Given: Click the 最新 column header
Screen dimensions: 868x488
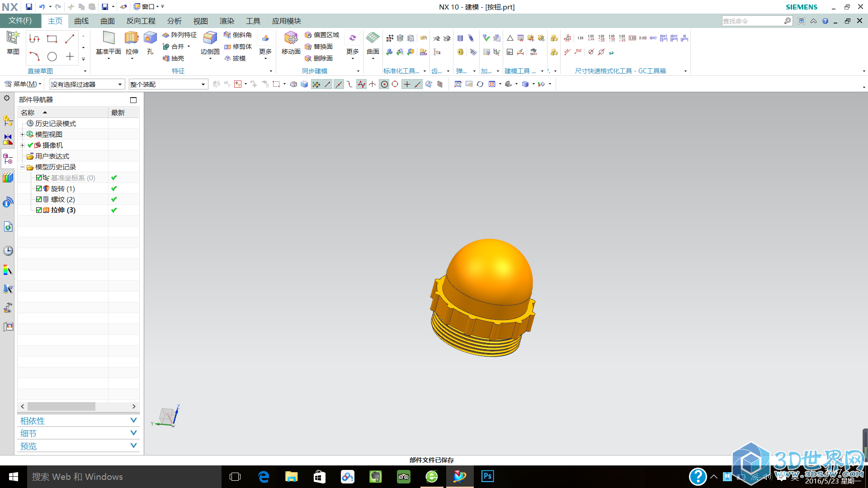Looking at the screenshot, I should pos(123,113).
